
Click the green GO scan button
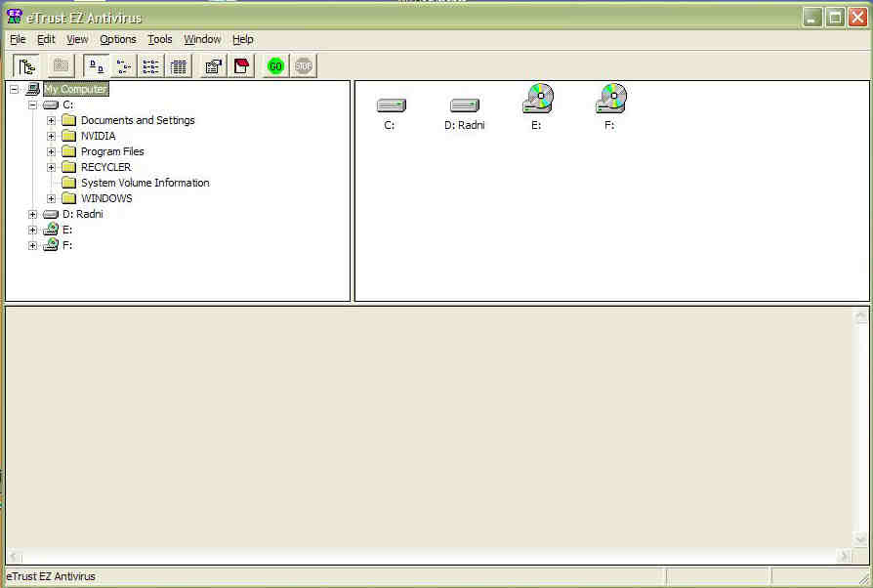click(x=275, y=66)
